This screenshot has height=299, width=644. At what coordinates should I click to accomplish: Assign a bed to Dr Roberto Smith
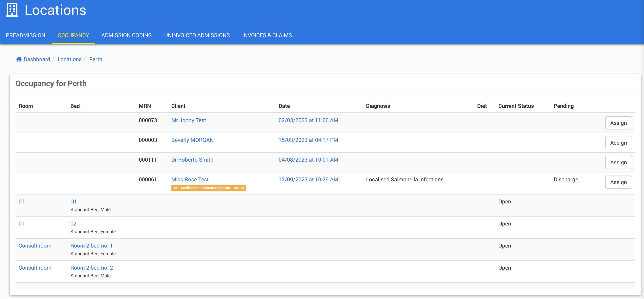pyautogui.click(x=618, y=162)
